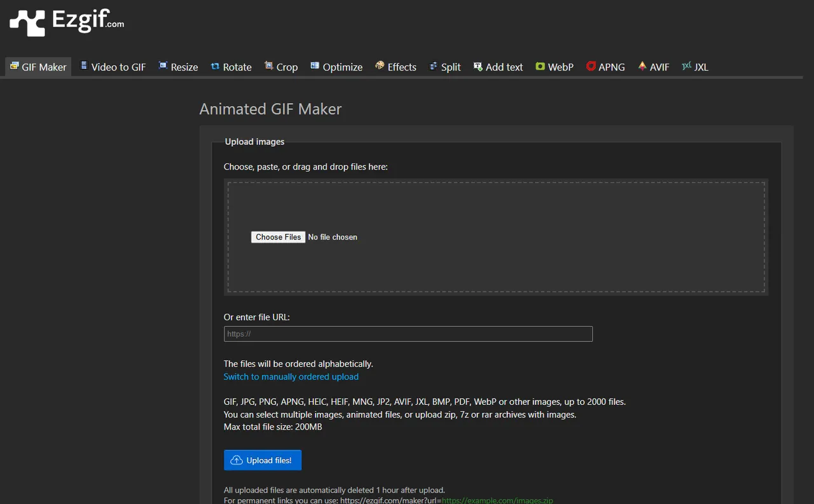
Task: Click the supported formats line starting 'GIF, JPG, PNG'
Action: 425,402
